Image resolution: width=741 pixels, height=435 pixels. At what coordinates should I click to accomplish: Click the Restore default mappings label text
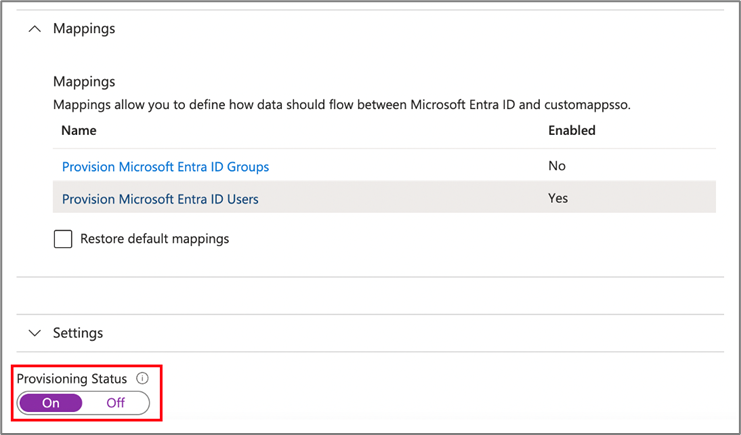tap(155, 239)
